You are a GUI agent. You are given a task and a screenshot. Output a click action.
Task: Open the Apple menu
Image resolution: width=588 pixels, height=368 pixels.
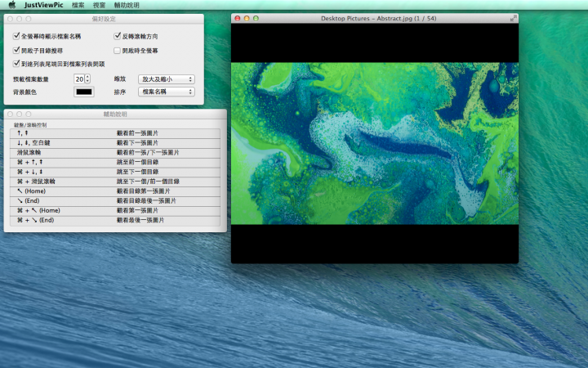point(12,5)
